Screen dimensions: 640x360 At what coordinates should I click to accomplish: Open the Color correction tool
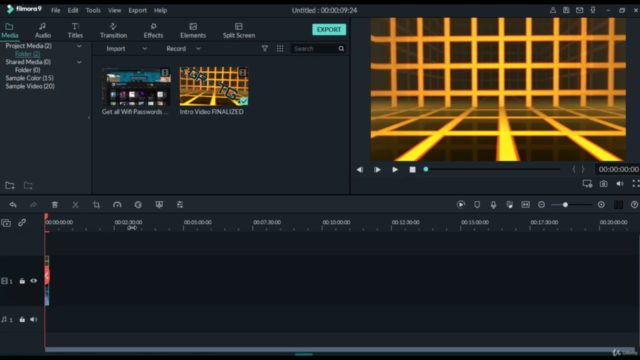coord(138,204)
